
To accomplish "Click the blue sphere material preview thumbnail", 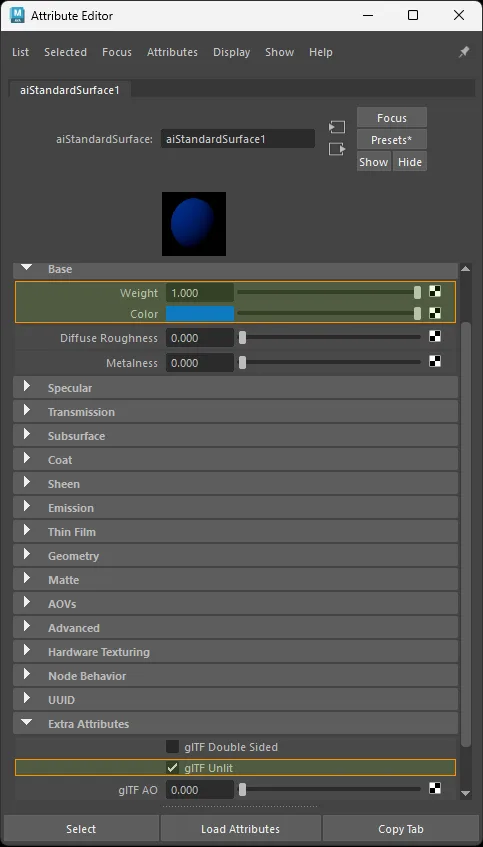I will click(x=194, y=224).
